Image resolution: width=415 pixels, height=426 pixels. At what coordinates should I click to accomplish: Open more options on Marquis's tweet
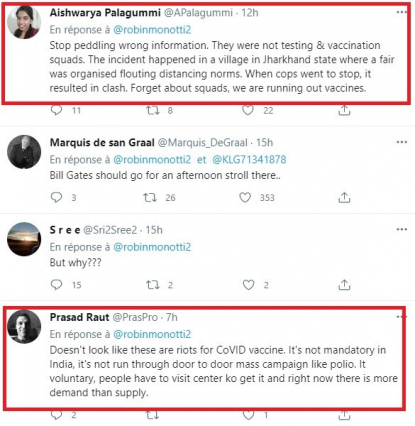tap(402, 142)
